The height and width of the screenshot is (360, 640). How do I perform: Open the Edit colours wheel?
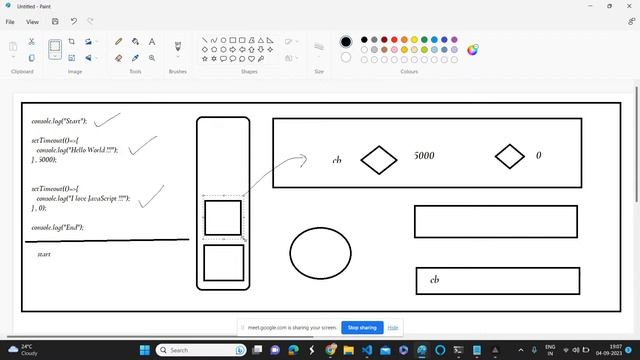click(x=473, y=50)
